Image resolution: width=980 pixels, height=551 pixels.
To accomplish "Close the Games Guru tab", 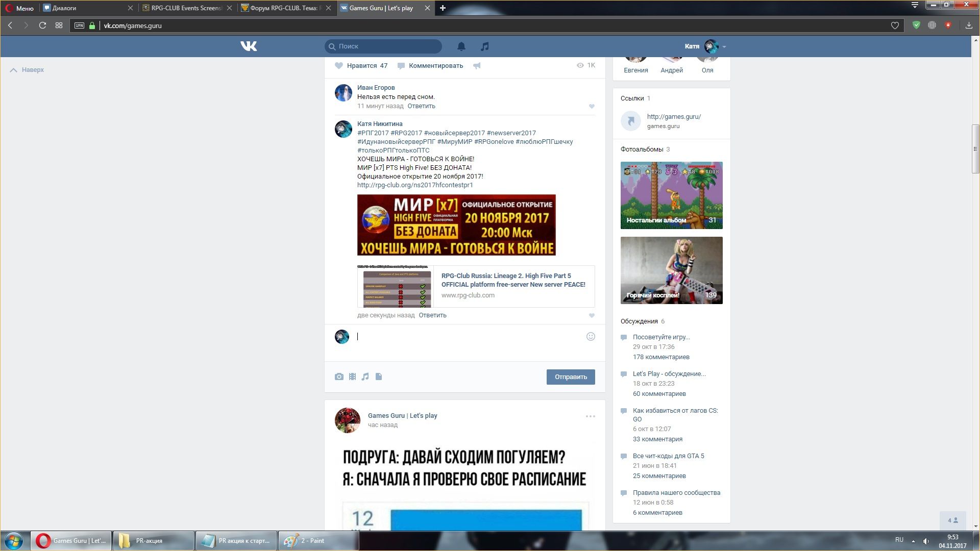I will point(427,8).
